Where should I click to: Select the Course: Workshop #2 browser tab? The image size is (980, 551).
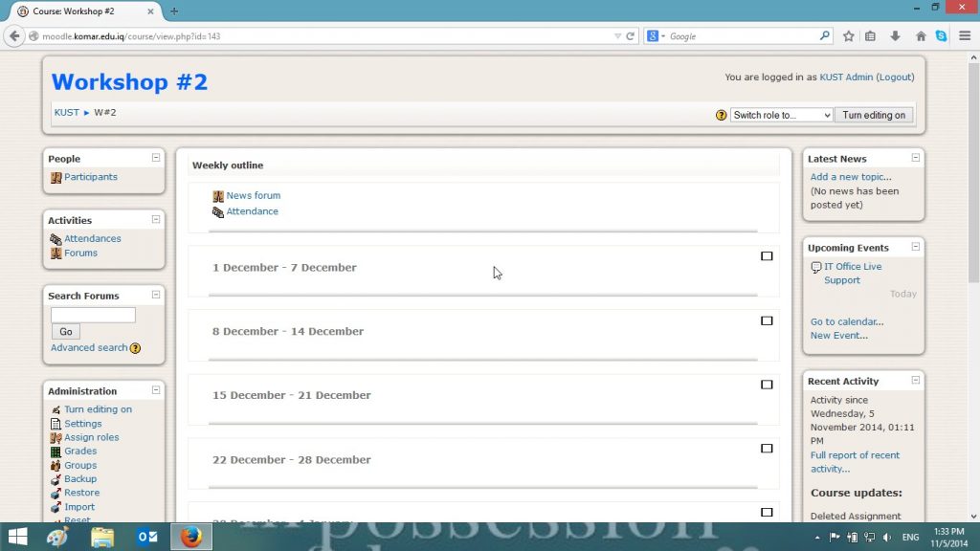click(x=84, y=11)
